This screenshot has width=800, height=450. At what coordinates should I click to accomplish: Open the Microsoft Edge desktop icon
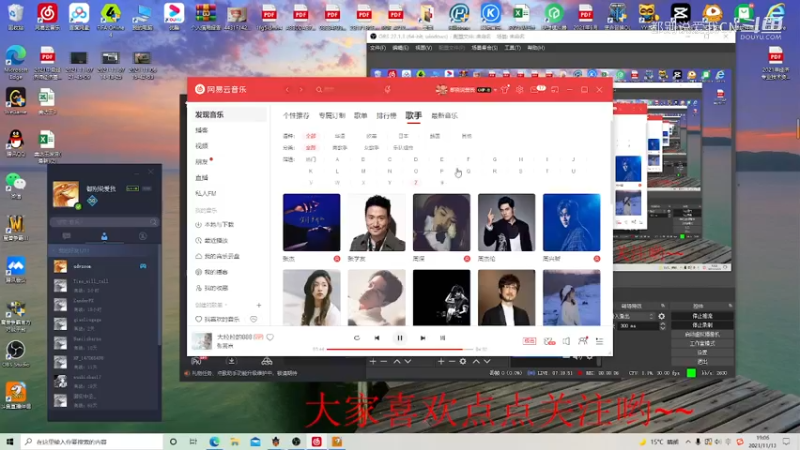point(16,62)
